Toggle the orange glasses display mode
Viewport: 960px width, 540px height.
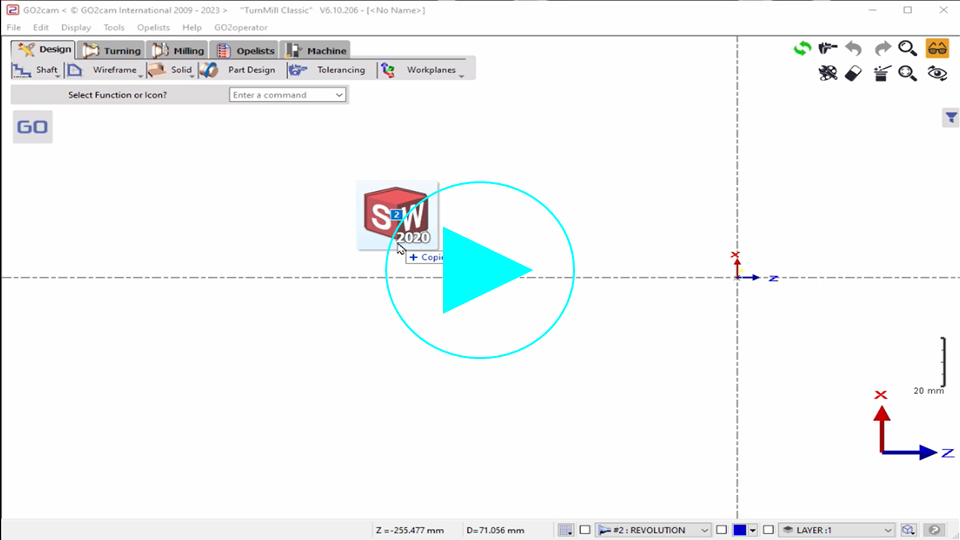point(937,48)
